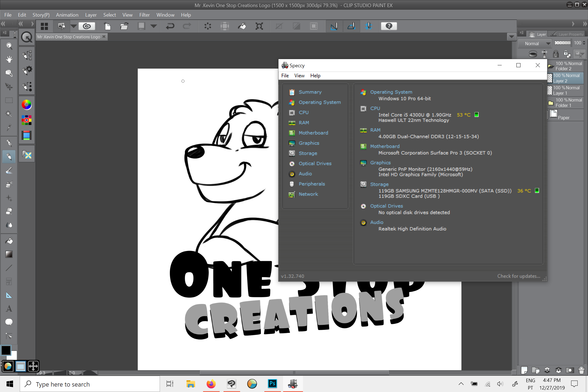Screen dimensions: 588x392
Task: Select the Brush tool
Action: coord(9,170)
